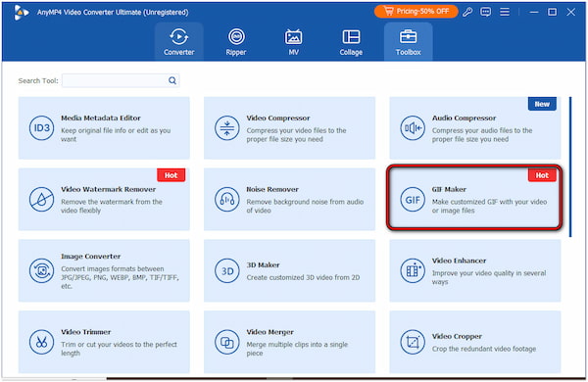Image resolution: width=588 pixels, height=382 pixels.
Task: Open the Video Compressor title
Action: tap(278, 118)
